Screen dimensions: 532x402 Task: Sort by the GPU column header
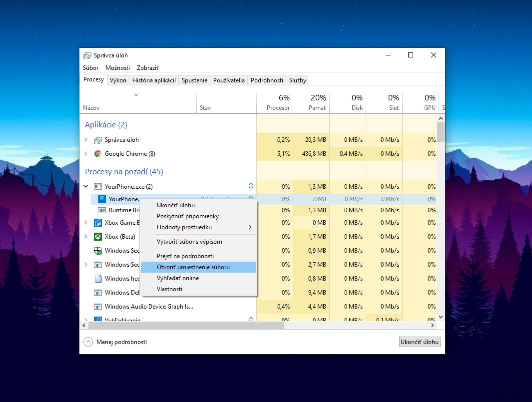(x=421, y=103)
